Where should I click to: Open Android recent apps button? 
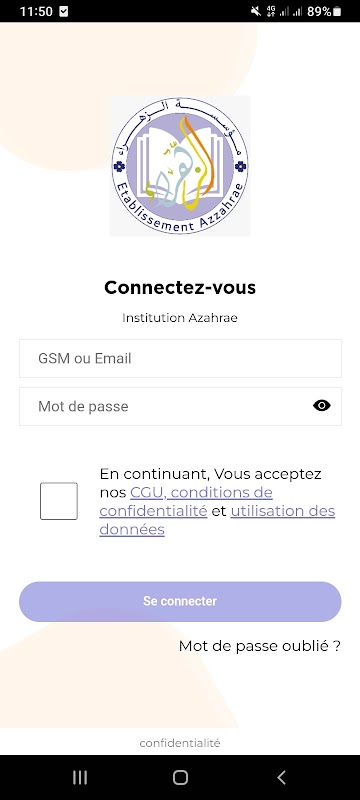coord(80,777)
